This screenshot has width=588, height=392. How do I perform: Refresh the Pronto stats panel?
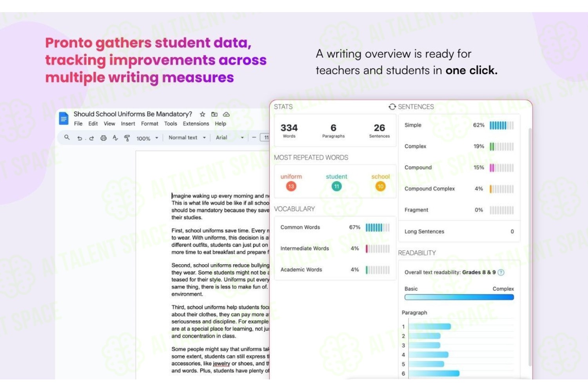392,107
